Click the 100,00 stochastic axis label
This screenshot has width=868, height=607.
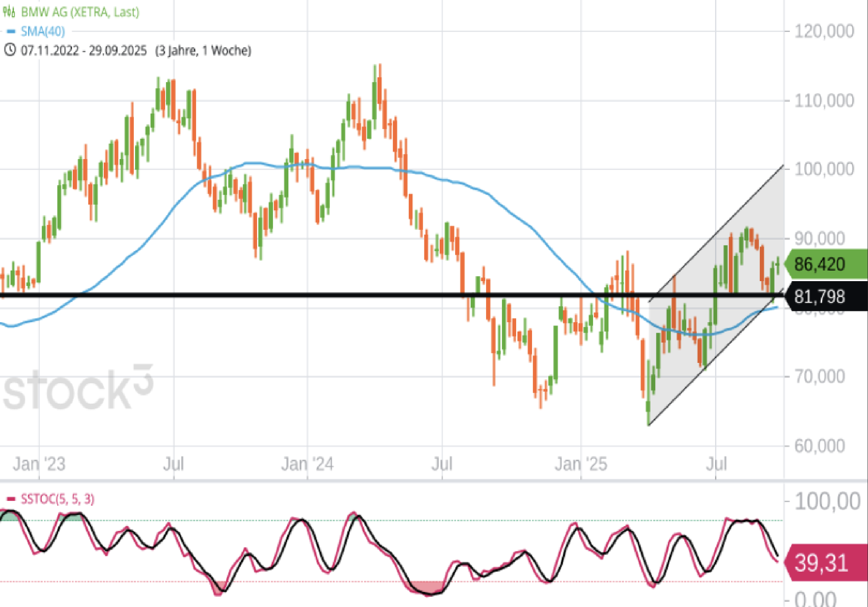coord(827,501)
